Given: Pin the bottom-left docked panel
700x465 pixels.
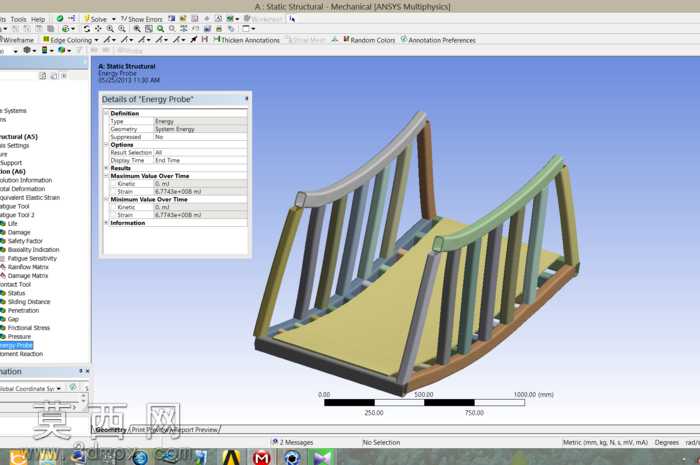Looking at the screenshot, I should point(81,371).
